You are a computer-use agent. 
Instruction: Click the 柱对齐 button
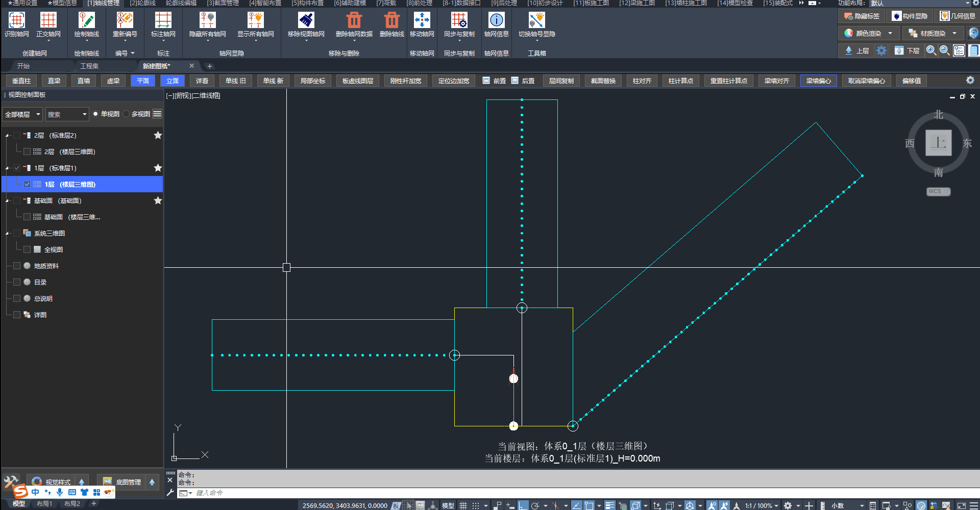[x=642, y=81]
